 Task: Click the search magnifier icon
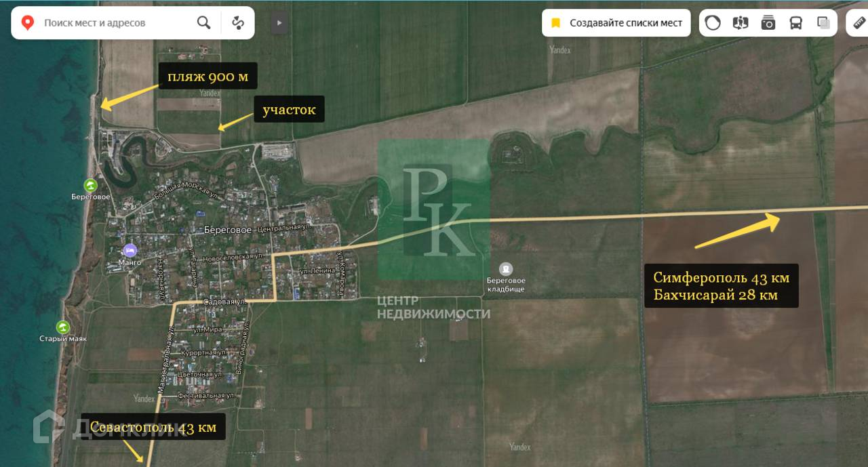pyautogui.click(x=203, y=23)
